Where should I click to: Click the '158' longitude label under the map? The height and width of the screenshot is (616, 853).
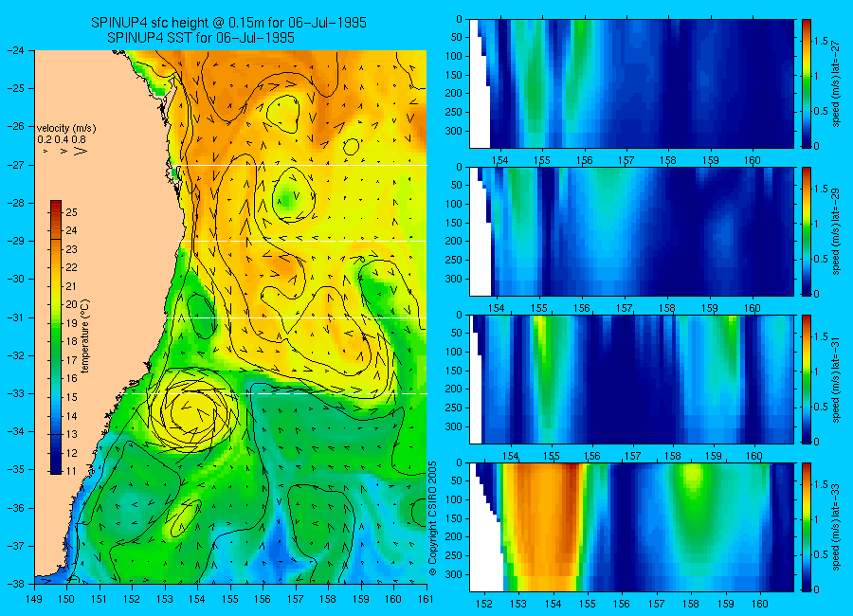[328, 599]
